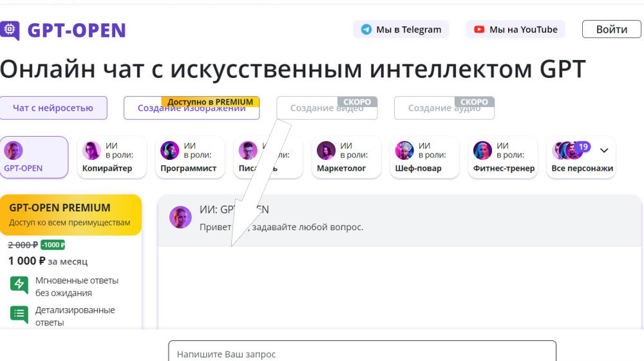The width and height of the screenshot is (644, 361).
Task: Click the Детализированные ответы text
Action: (x=75, y=316)
